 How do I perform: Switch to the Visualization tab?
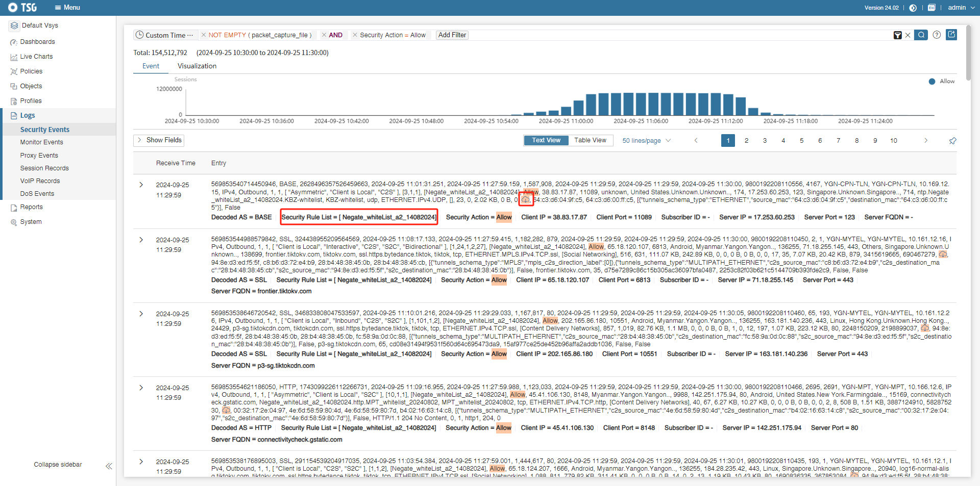pos(197,66)
